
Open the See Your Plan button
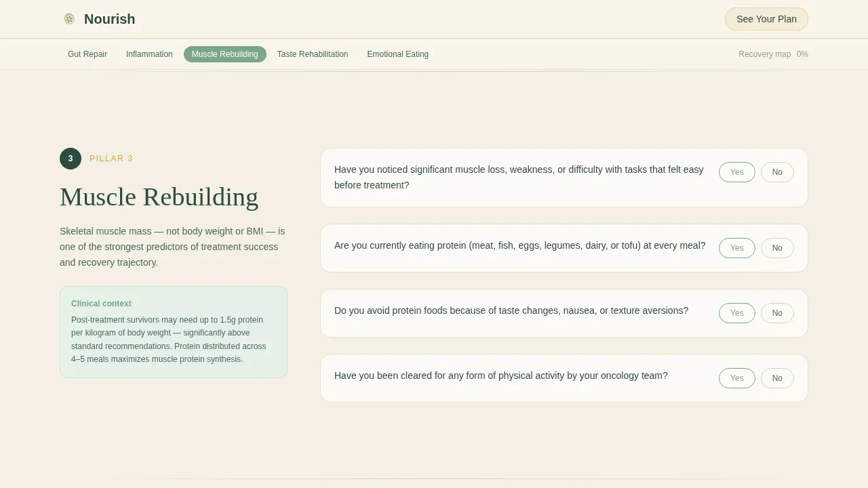pyautogui.click(x=766, y=19)
